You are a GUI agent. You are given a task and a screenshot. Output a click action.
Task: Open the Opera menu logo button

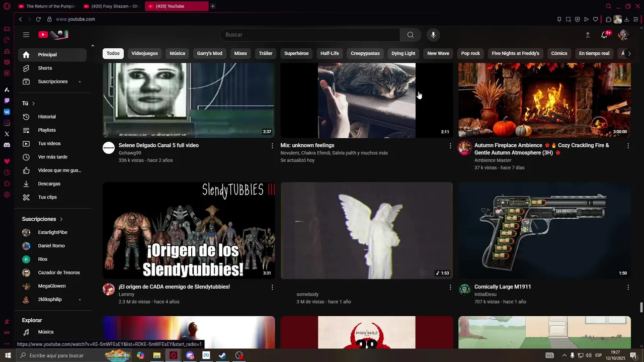point(7,6)
